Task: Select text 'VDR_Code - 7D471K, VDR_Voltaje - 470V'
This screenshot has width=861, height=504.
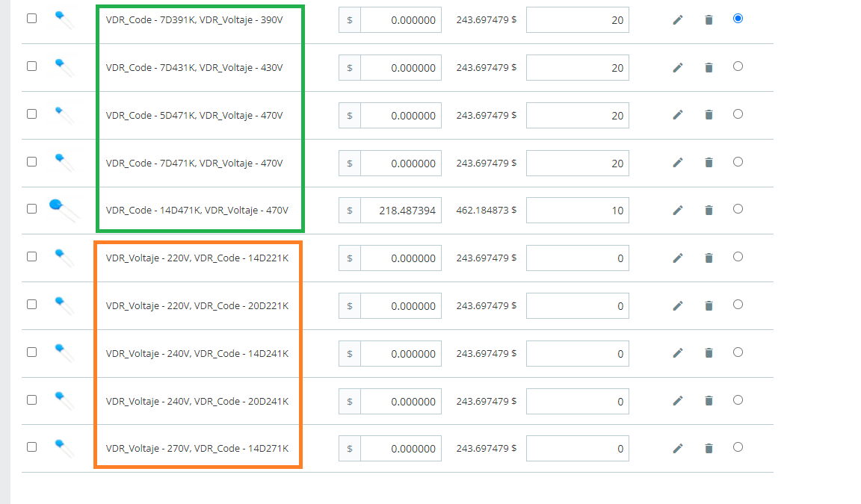Action: [x=194, y=163]
